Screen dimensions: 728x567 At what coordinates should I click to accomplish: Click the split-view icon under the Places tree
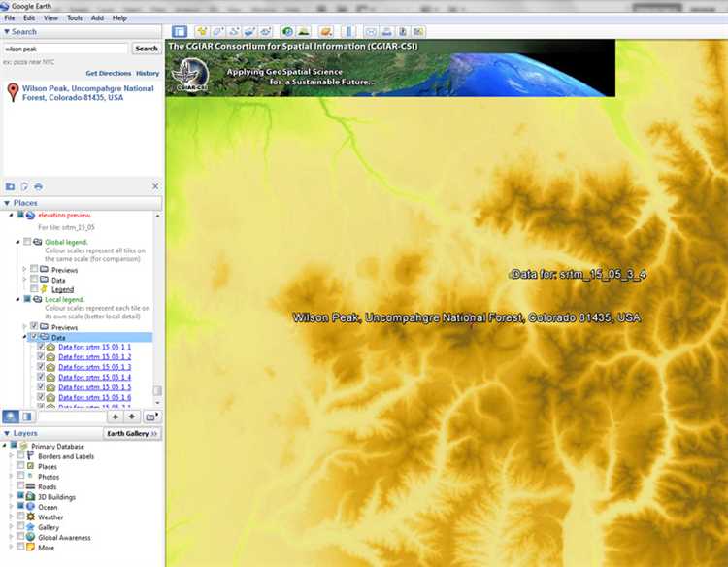(x=27, y=417)
